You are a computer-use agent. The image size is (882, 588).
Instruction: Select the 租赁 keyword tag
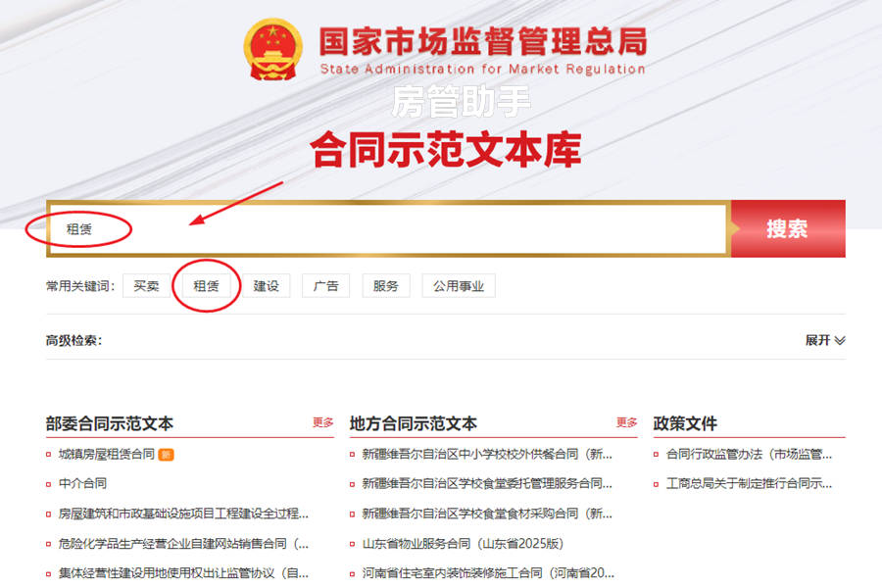[x=206, y=286]
